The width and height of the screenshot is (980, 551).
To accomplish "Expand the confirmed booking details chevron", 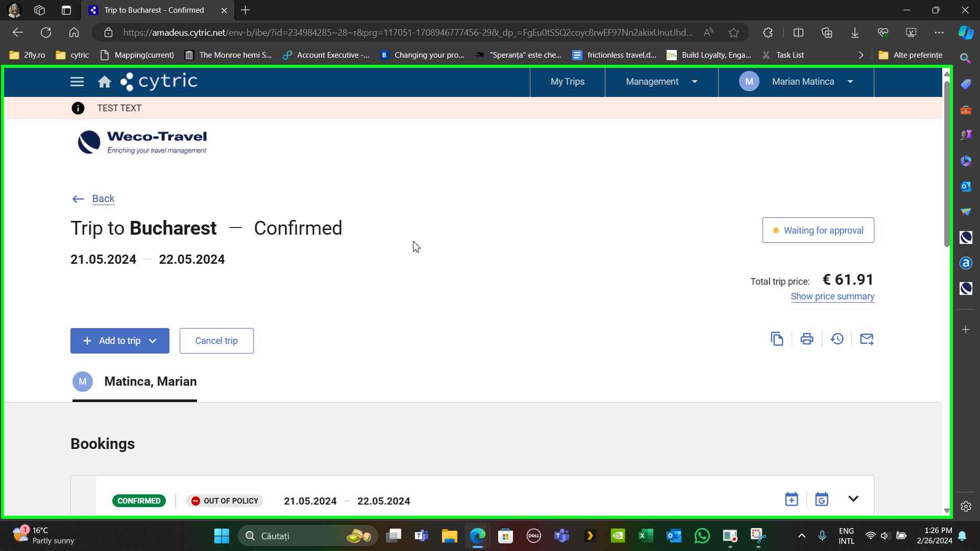I will tap(853, 499).
